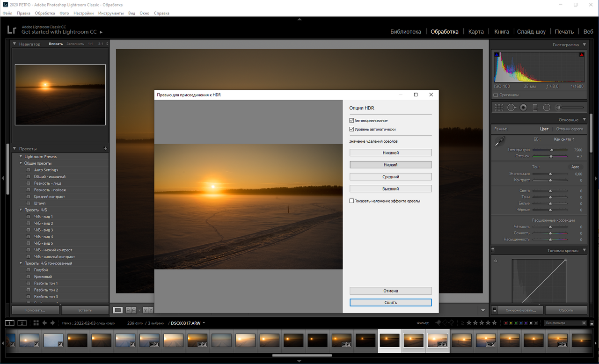Toggle highlight clipping red triangle in histogram

click(582, 55)
